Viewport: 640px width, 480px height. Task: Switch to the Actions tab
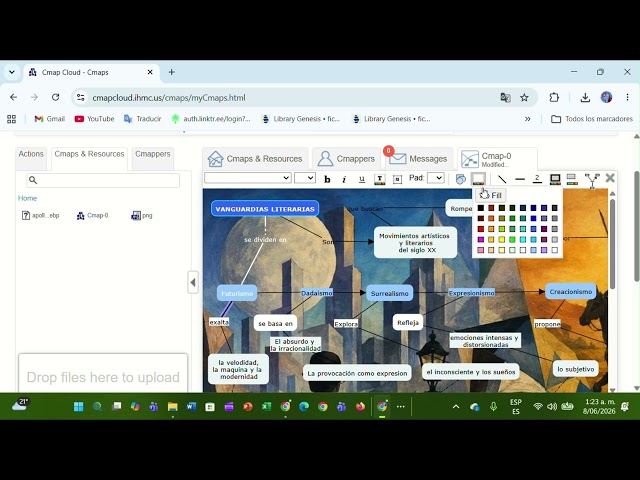[x=31, y=154]
